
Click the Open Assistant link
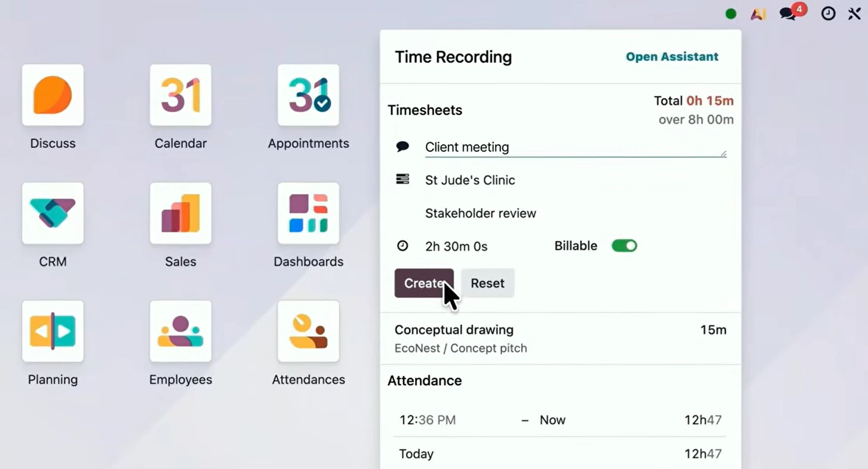pos(672,56)
